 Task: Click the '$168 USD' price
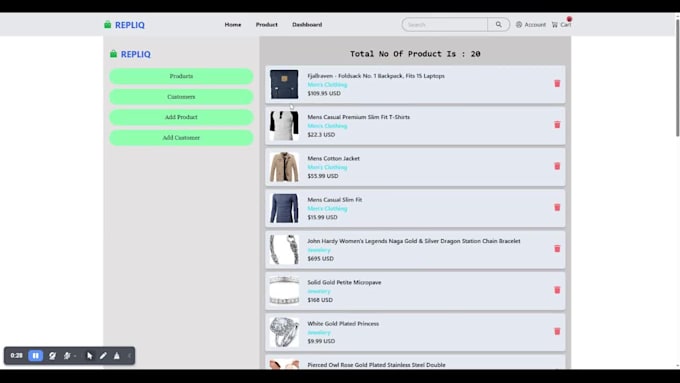320,300
